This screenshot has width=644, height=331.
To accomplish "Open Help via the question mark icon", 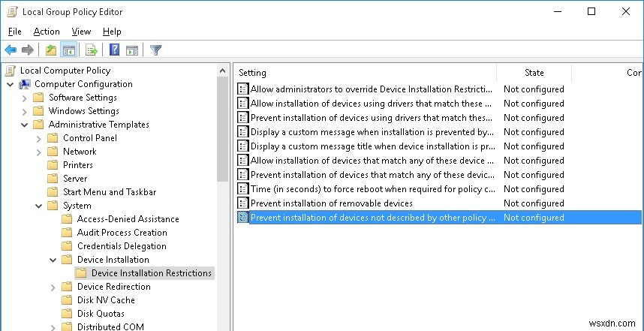I will coord(115,50).
